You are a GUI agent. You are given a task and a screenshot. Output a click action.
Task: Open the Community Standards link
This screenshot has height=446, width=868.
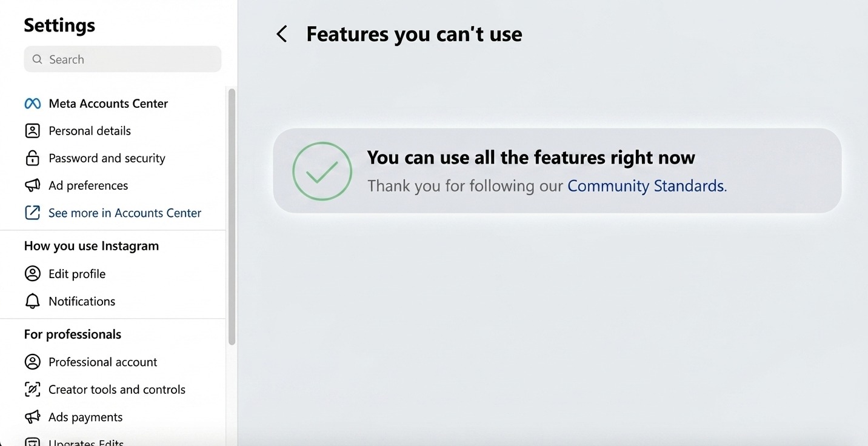tap(646, 185)
